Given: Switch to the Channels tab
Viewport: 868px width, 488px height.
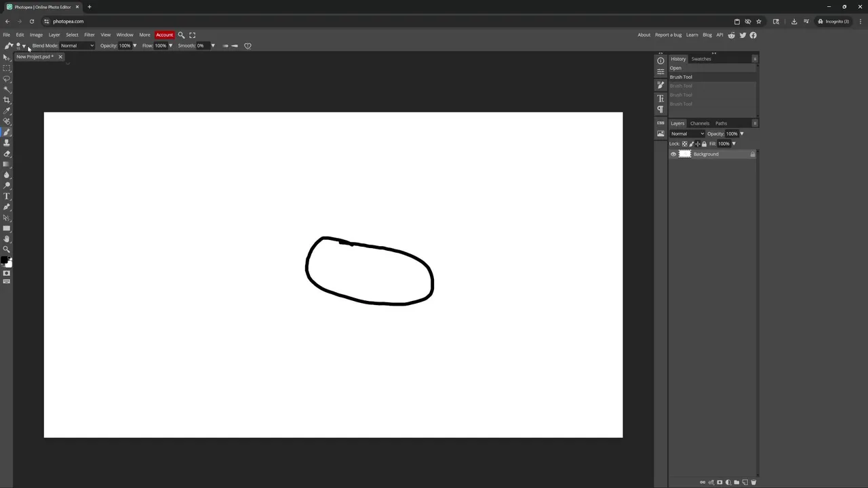Looking at the screenshot, I should tap(699, 123).
